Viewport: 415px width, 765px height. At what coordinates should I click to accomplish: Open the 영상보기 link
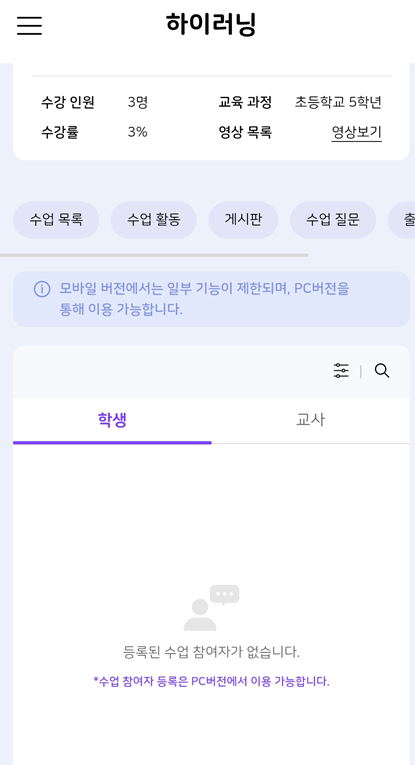point(356,132)
